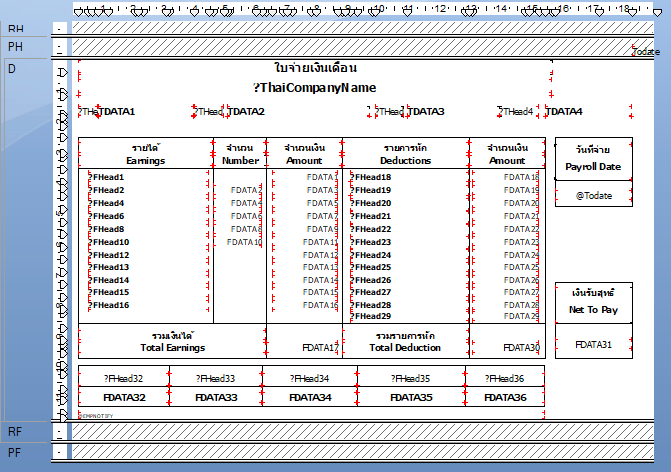Select the ?ThaiCompanyName parameter field
This screenshot has height=472, width=671.
tap(315, 88)
